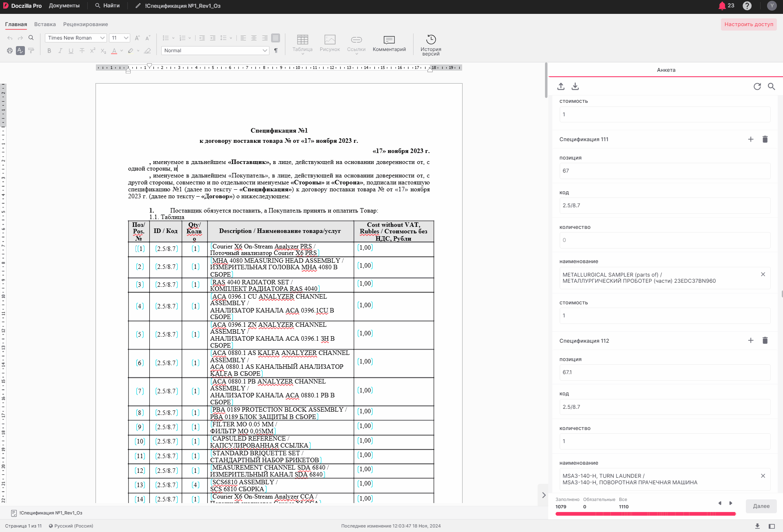Click the Рисунок picture button

(330, 43)
